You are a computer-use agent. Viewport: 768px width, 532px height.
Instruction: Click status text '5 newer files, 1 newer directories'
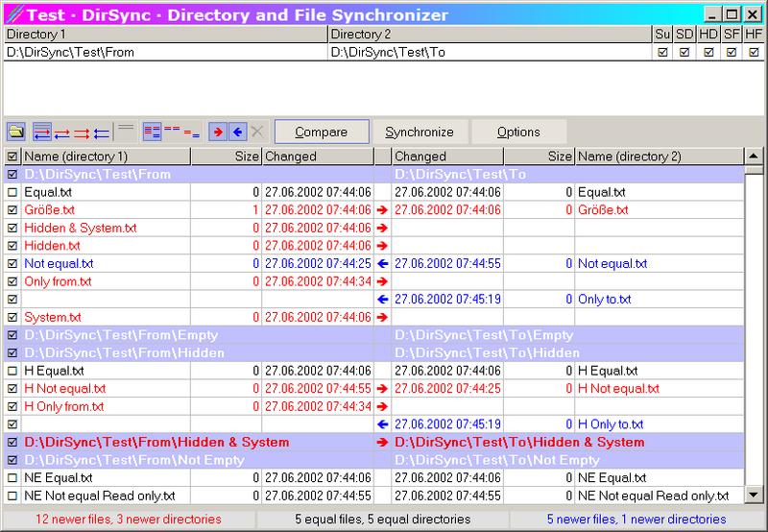click(636, 520)
